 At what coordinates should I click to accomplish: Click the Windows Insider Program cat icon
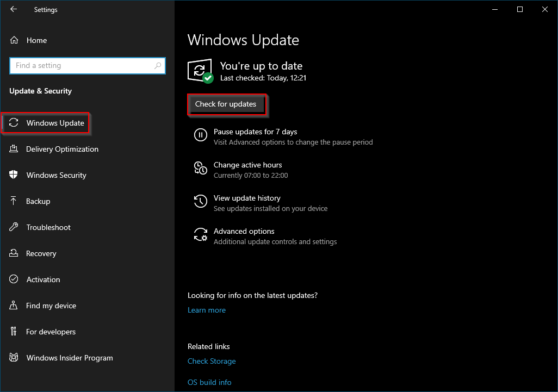click(x=14, y=358)
